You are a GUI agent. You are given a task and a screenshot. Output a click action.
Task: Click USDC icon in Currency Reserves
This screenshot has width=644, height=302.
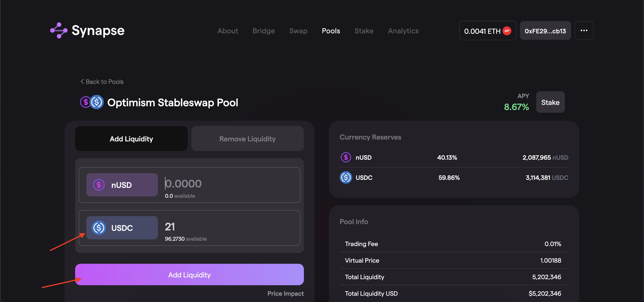tap(346, 177)
